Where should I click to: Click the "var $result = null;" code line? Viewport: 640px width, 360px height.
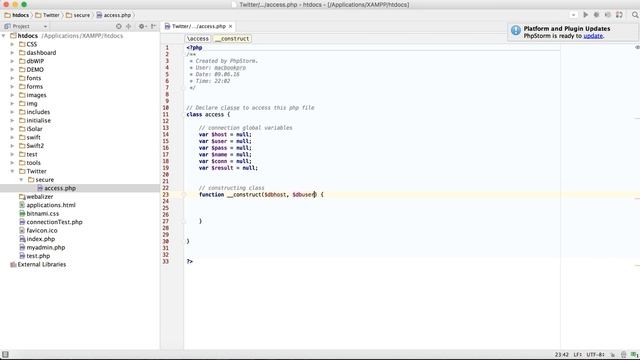(x=228, y=168)
